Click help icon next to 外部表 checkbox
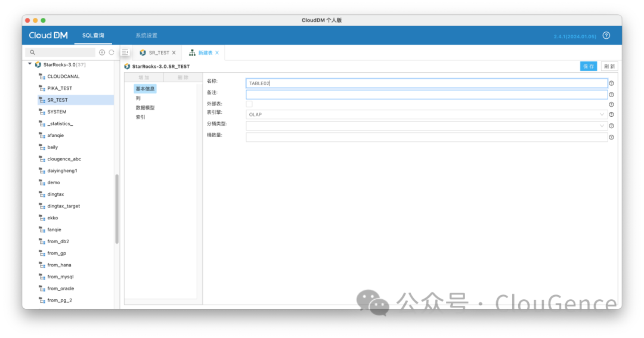Screen dimensions: 644x338 click(611, 105)
